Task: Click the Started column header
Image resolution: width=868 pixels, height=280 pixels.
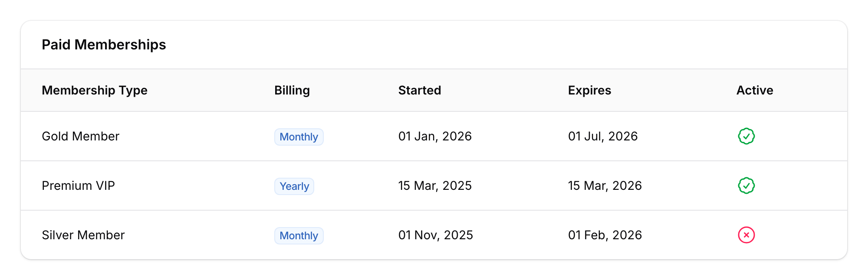Action: pos(419,90)
